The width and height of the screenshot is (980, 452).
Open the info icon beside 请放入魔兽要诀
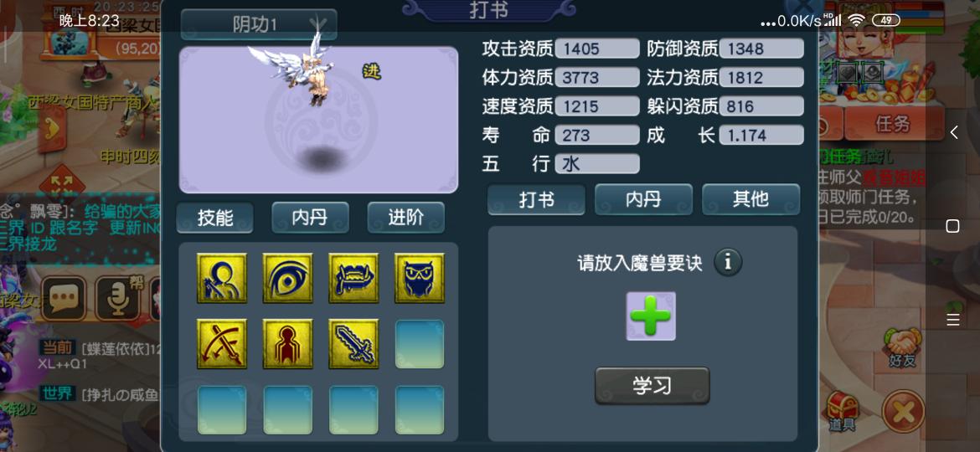pyautogui.click(x=728, y=262)
